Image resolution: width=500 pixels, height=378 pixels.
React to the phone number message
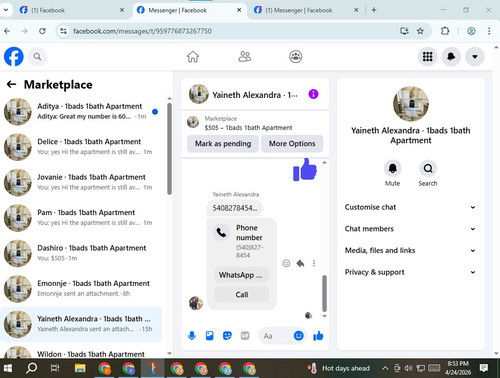(286, 263)
